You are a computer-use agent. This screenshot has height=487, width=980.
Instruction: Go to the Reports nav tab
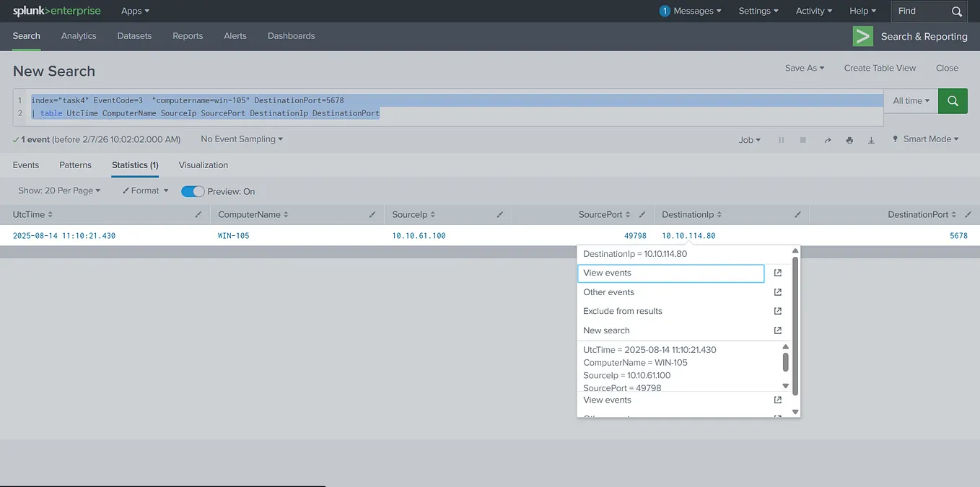coord(188,36)
